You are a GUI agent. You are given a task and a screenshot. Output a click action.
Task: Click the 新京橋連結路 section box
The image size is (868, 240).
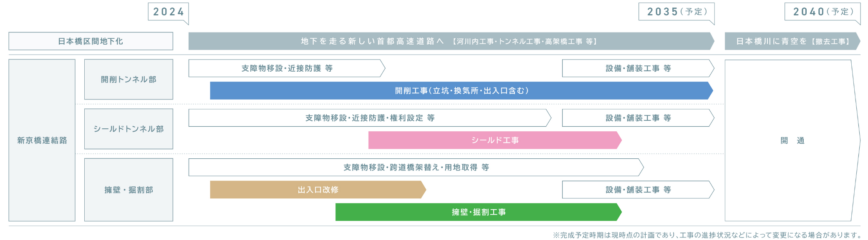pos(42,140)
